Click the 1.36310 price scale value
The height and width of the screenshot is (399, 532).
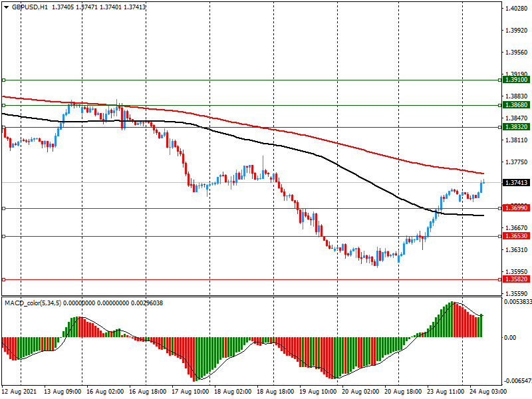pos(517,250)
